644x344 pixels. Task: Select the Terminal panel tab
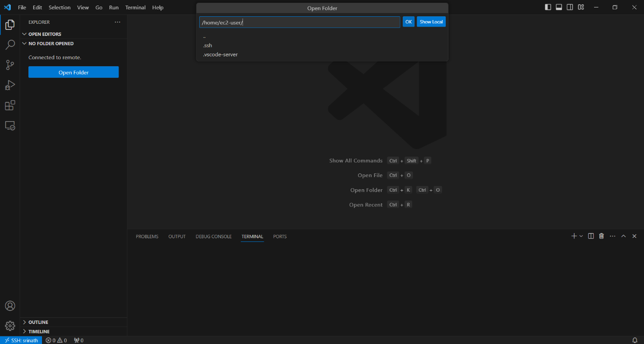(x=252, y=236)
